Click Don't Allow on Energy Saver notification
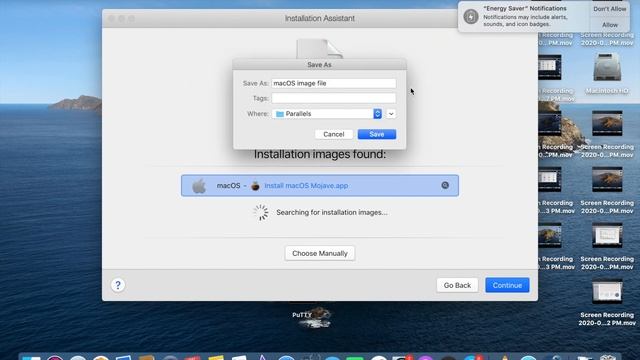The height and width of the screenshot is (360, 640). click(x=610, y=9)
